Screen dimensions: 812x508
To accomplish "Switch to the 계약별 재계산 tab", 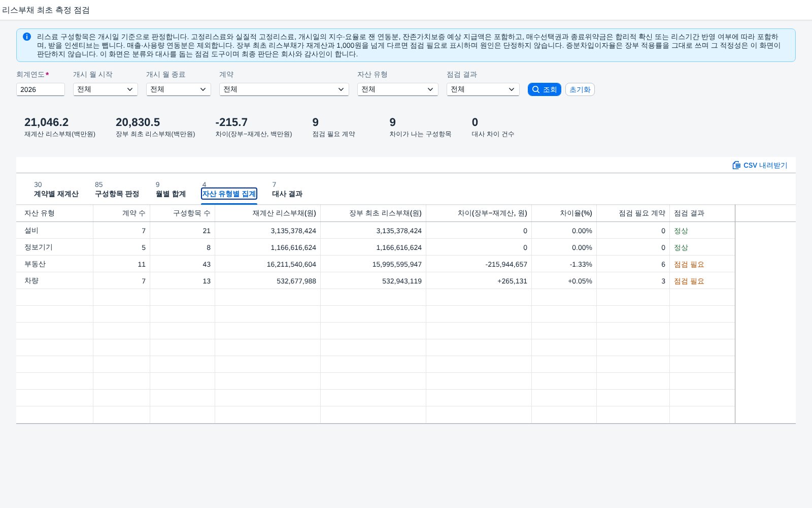I will [x=56, y=190].
